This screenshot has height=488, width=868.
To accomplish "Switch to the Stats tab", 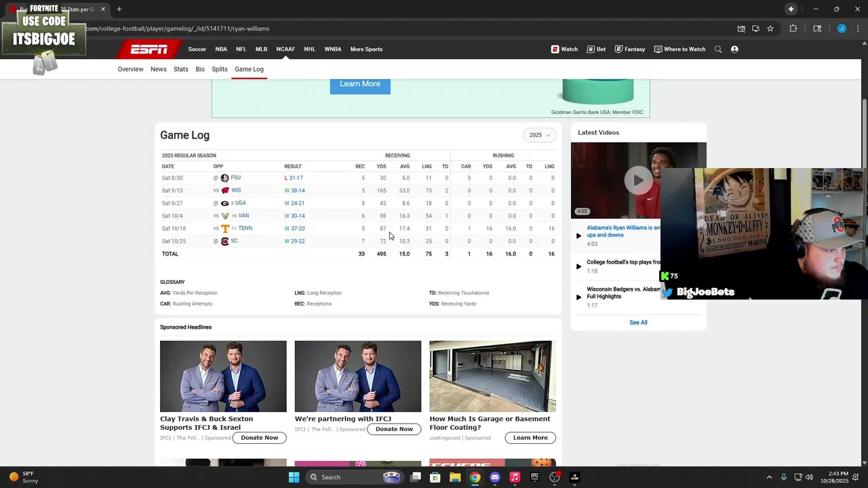I will 181,69.
